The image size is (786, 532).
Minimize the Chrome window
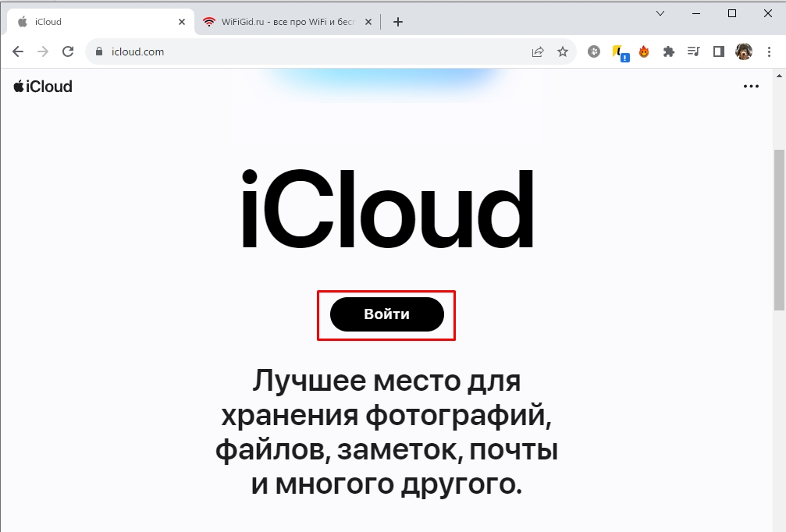click(695, 13)
